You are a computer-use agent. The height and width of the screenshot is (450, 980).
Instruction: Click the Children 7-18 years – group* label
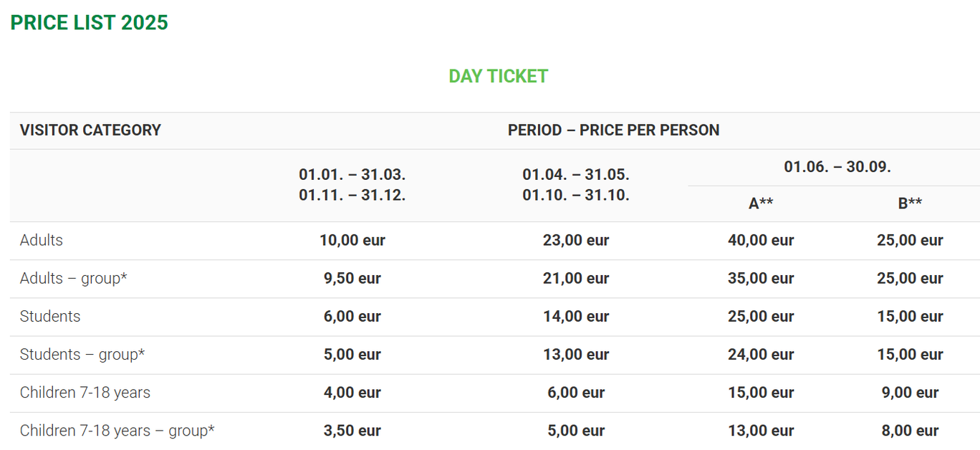click(117, 430)
